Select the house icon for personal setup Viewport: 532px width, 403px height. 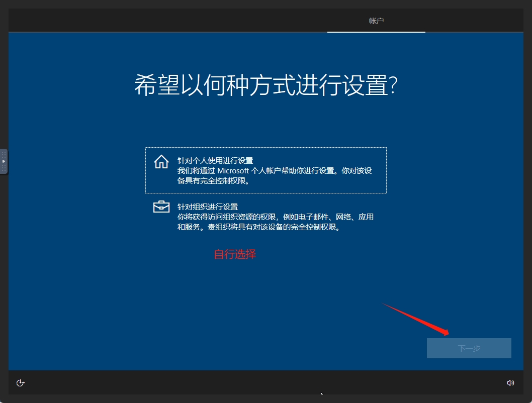pos(160,161)
